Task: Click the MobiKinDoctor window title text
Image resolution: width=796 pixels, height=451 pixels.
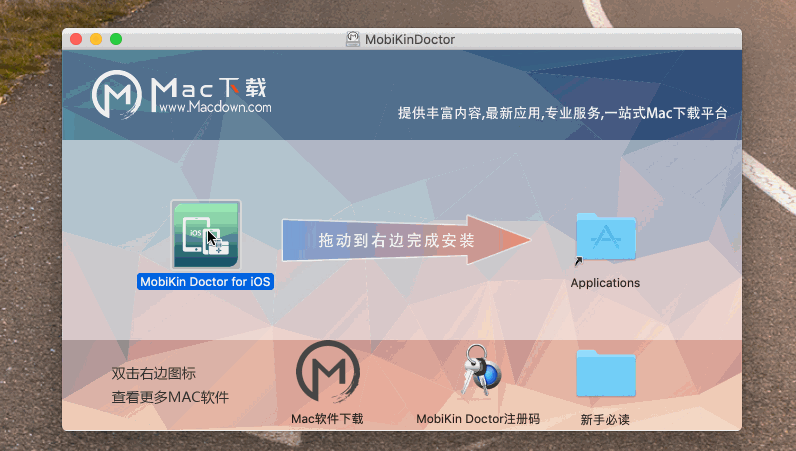Action: pyautogui.click(x=410, y=40)
